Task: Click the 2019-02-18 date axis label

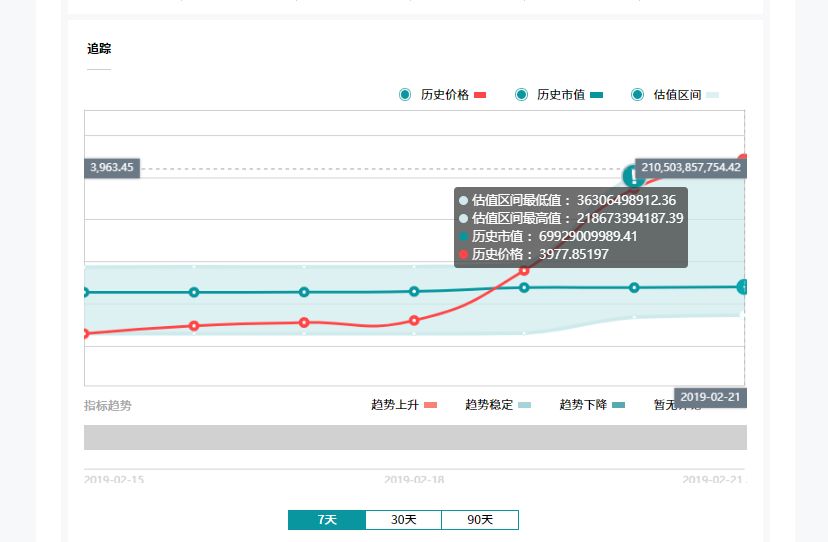Action: 414,480
